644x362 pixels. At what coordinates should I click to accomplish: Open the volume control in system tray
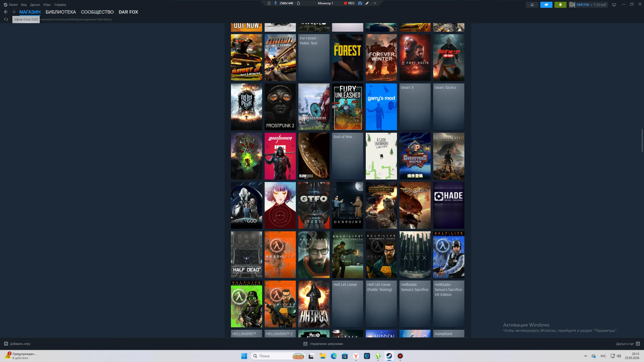pyautogui.click(x=619, y=356)
